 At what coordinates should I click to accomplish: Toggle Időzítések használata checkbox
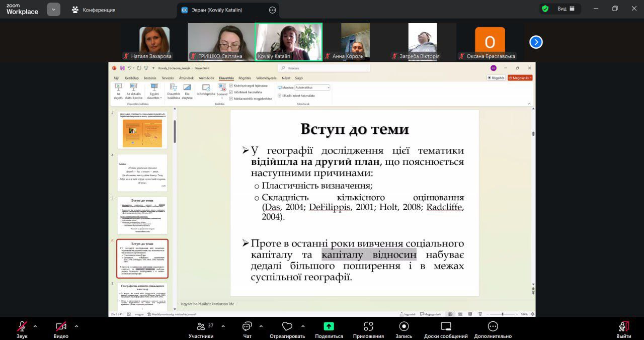pos(231,92)
